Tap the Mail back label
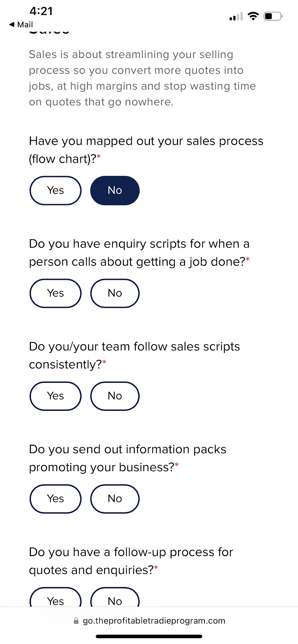The width and height of the screenshot is (298, 644). 25,24
